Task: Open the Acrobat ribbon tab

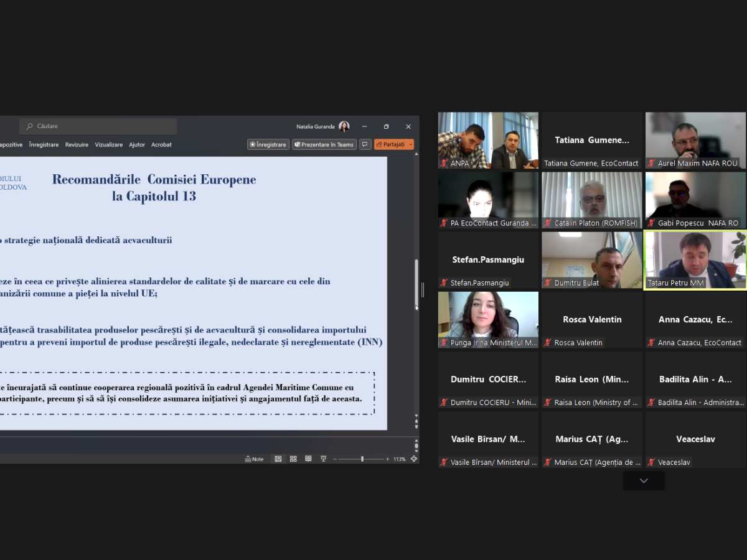Action: point(161,144)
